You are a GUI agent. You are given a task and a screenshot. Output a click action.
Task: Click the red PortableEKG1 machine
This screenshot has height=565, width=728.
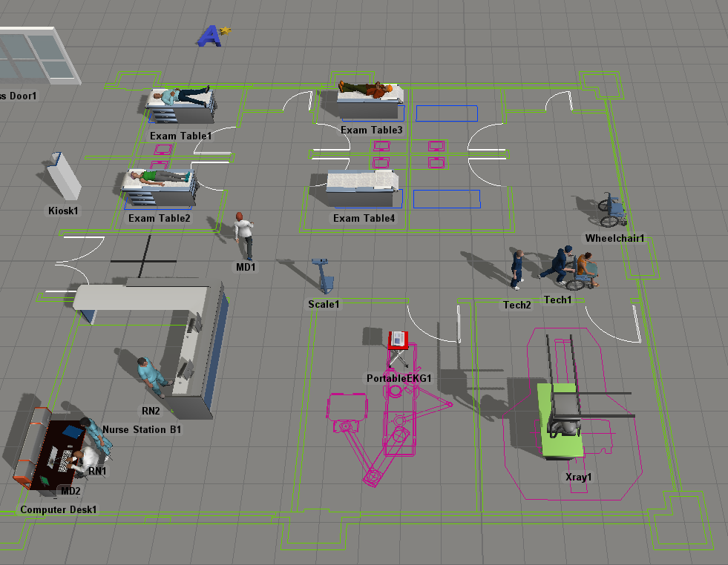[399, 340]
